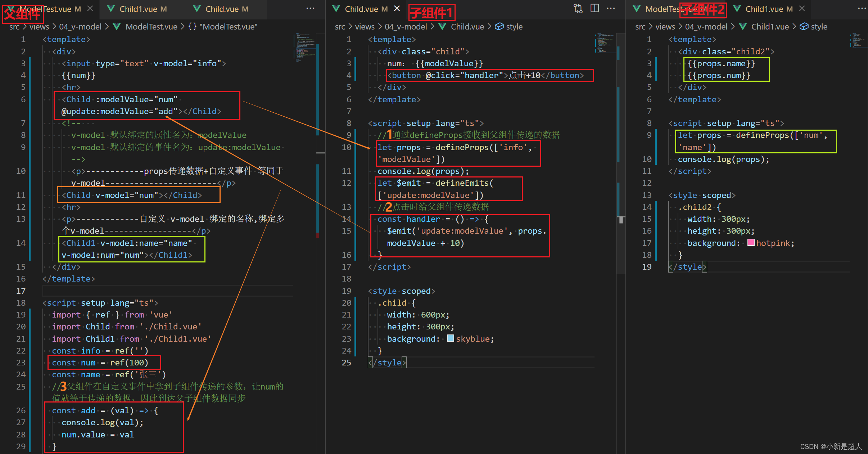
Task: Click Vue icon on right Child1.vue tab
Action: pos(737,9)
